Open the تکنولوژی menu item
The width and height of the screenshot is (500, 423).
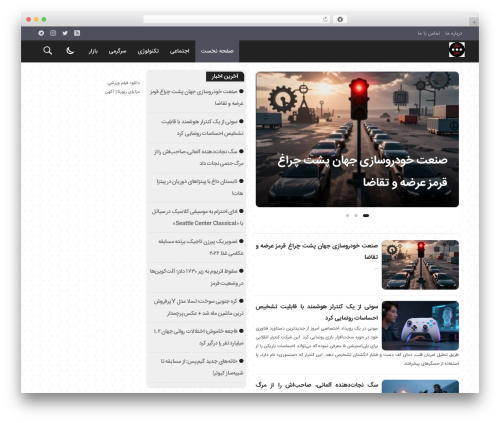point(148,51)
